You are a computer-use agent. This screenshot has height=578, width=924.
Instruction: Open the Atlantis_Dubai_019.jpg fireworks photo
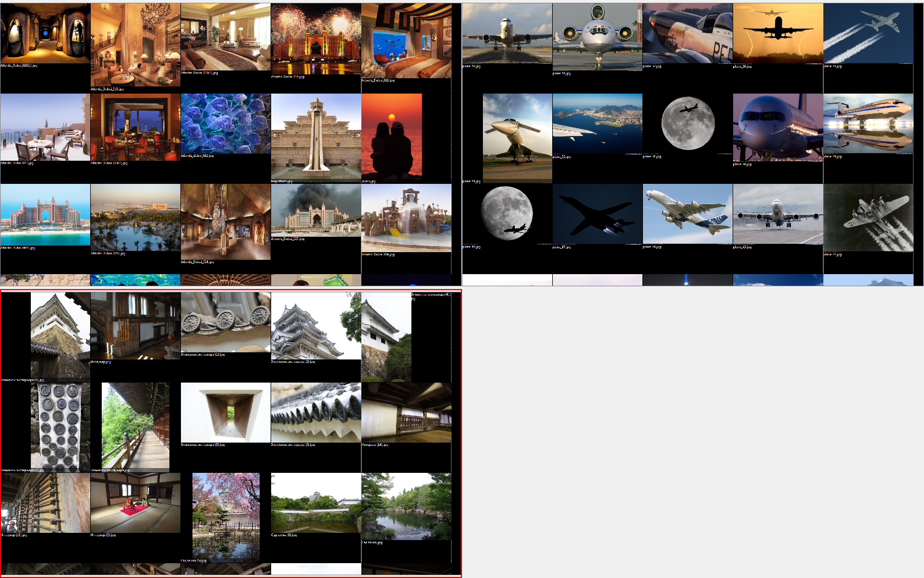click(x=316, y=33)
